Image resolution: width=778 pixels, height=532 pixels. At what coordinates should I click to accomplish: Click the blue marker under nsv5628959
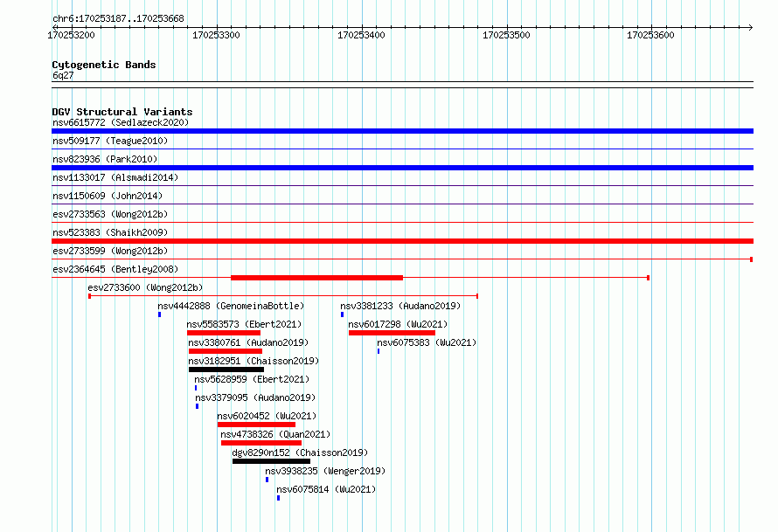point(196,388)
